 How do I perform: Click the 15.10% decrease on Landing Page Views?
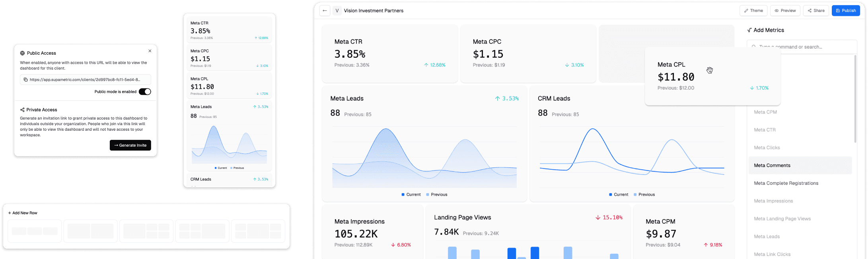[609, 218]
